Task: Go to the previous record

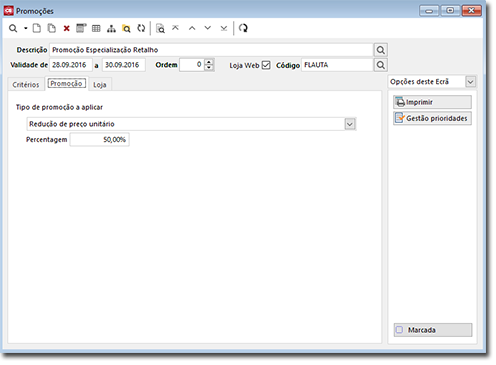Action: [x=192, y=28]
